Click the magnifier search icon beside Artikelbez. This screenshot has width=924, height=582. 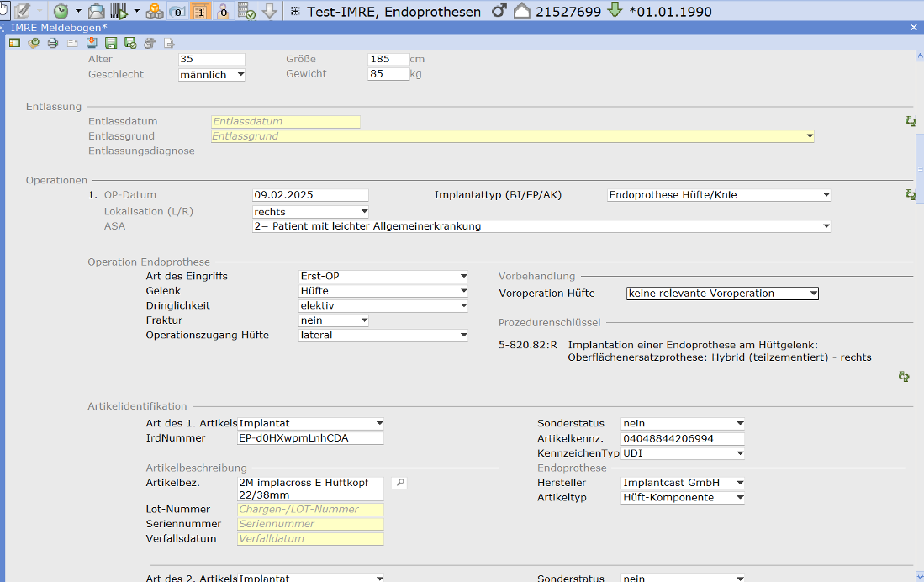(399, 483)
